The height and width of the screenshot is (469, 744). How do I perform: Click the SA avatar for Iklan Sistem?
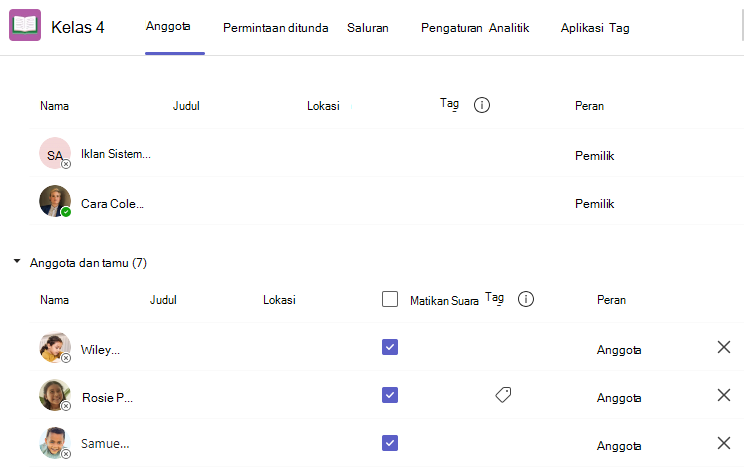pyautogui.click(x=55, y=153)
